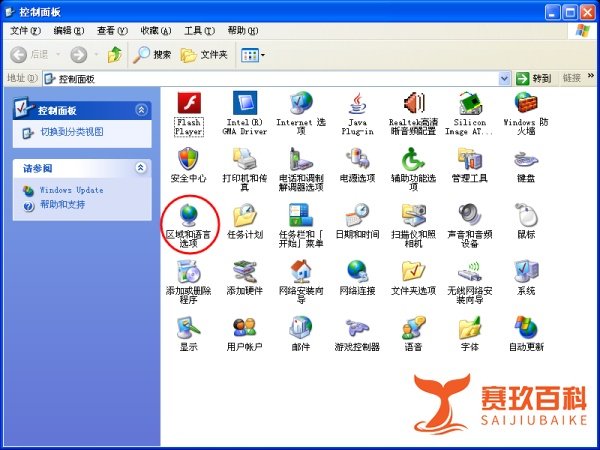Open the Java Plug-in item
Image resolution: width=600 pixels, height=450 pixels.
point(357,114)
